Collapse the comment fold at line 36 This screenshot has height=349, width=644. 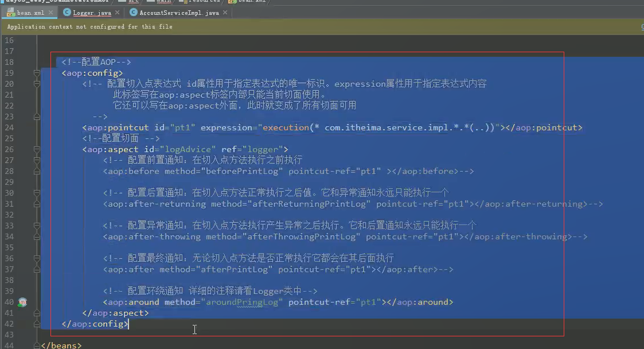[37, 258]
